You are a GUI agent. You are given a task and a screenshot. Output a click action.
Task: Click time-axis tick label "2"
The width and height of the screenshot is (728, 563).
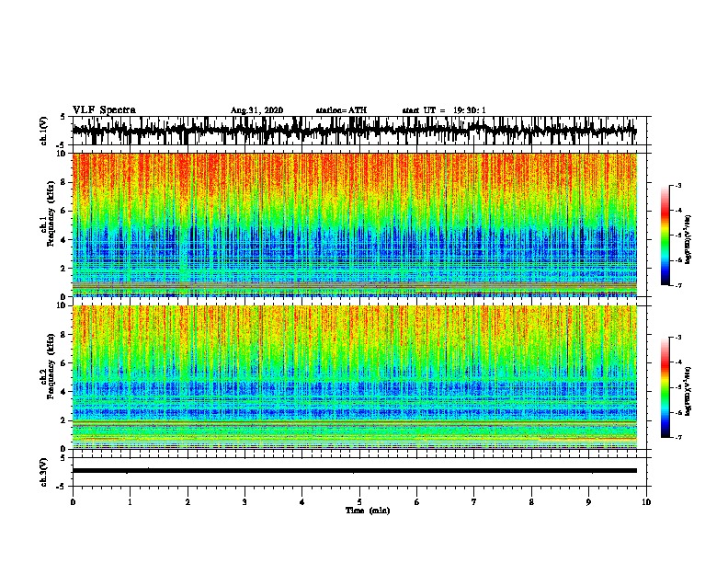(188, 502)
